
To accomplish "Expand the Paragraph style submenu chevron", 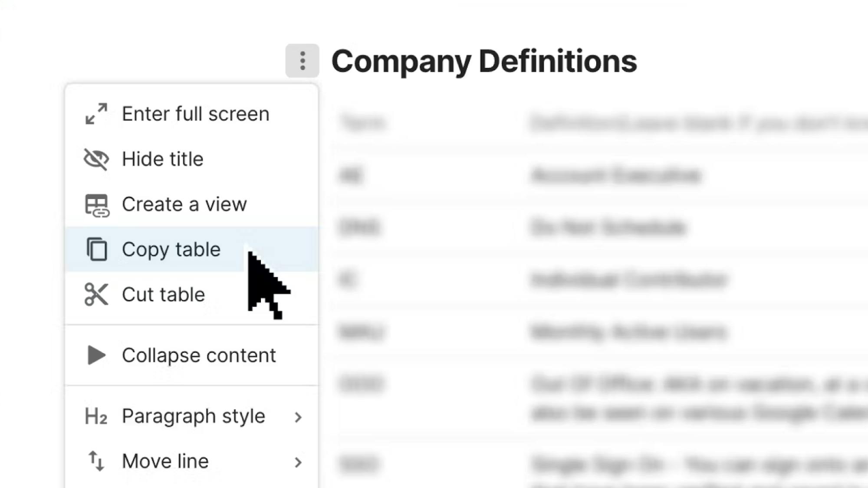I will click(298, 417).
